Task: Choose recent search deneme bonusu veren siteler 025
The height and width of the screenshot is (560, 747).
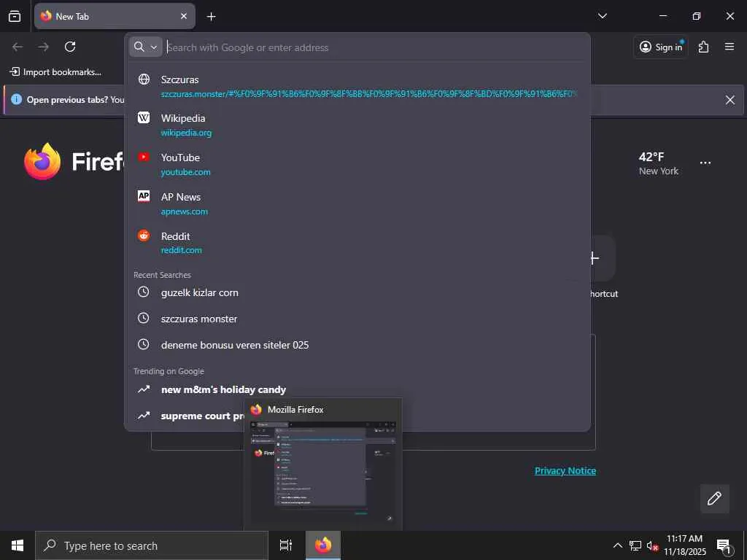Action: pos(357,345)
